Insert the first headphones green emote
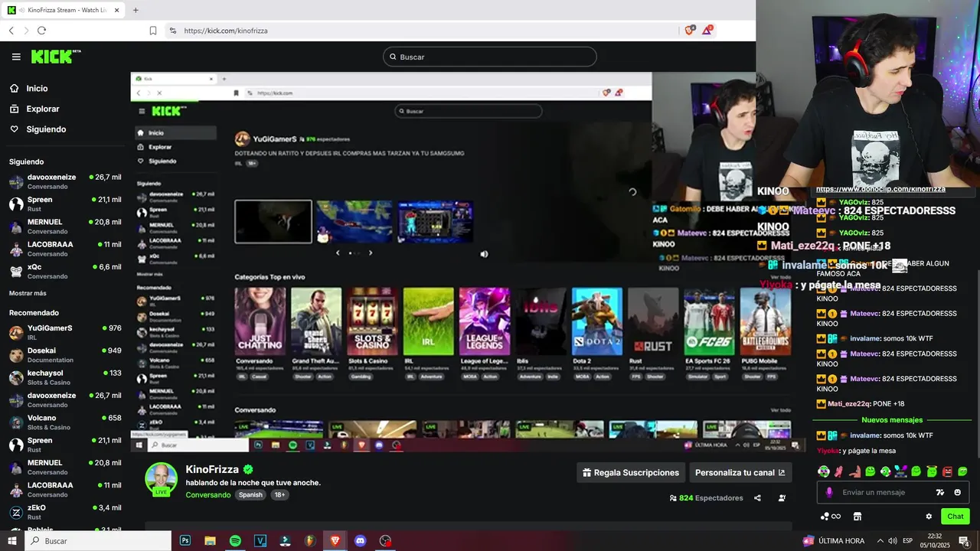This screenshot has width=980, height=551. [824, 471]
